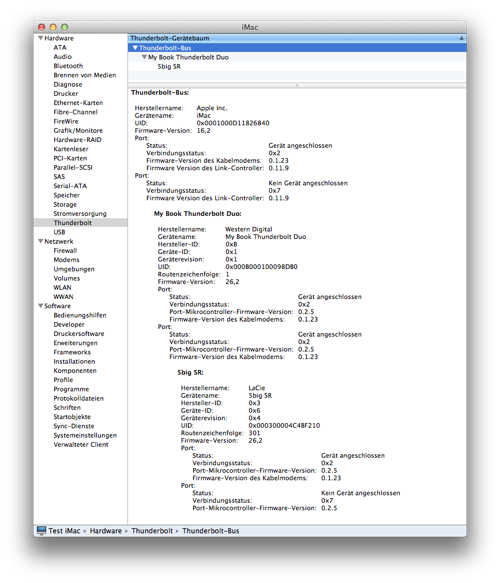500x583 pixels.
Task: Click the UID value 0x0001000D11826840
Action: tap(233, 123)
